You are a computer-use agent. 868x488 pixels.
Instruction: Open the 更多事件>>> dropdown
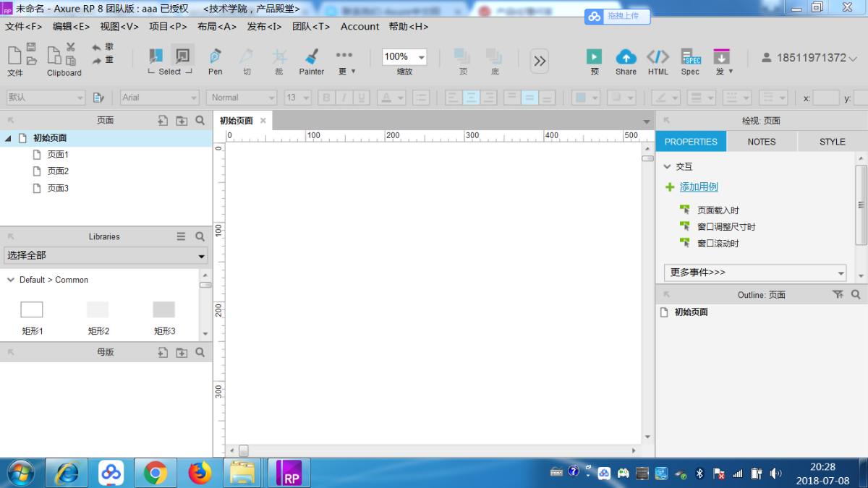(x=755, y=273)
